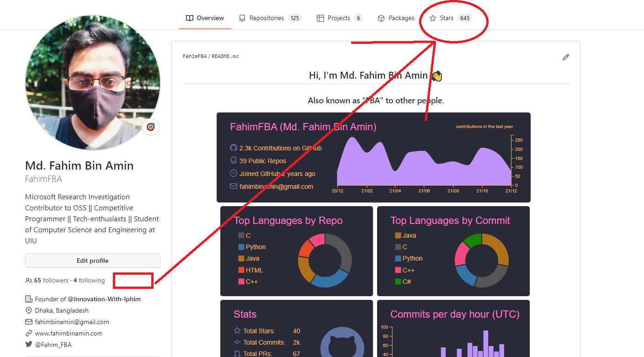
Task: Open the 65 followers link
Action: pyautogui.click(x=51, y=281)
